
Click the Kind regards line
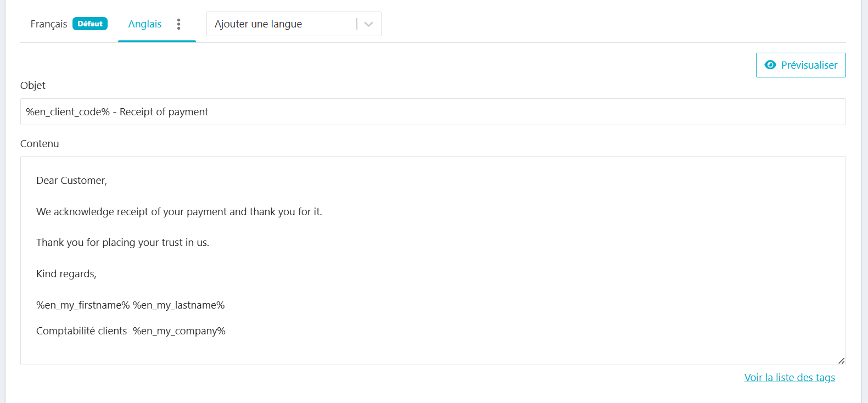coord(66,274)
